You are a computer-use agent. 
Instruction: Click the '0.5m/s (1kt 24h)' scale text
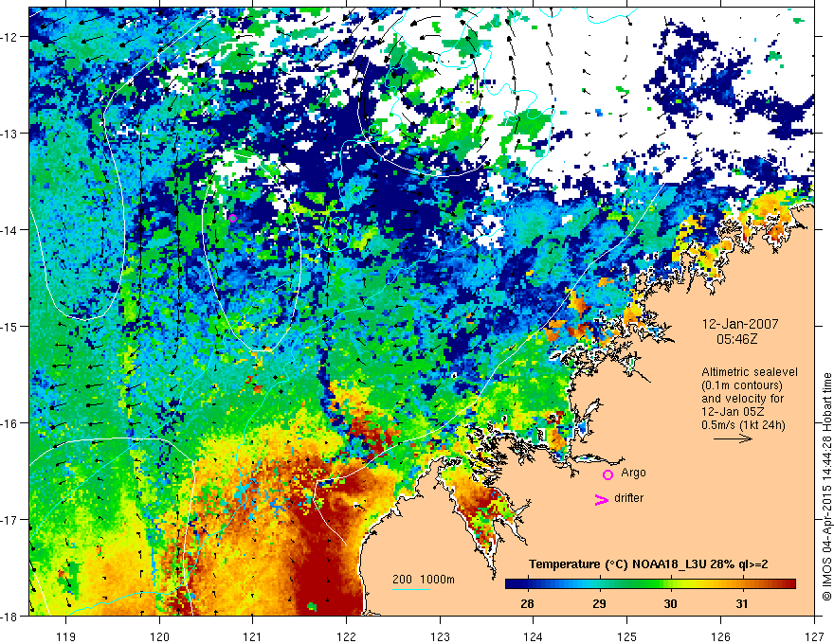pyautogui.click(x=743, y=425)
